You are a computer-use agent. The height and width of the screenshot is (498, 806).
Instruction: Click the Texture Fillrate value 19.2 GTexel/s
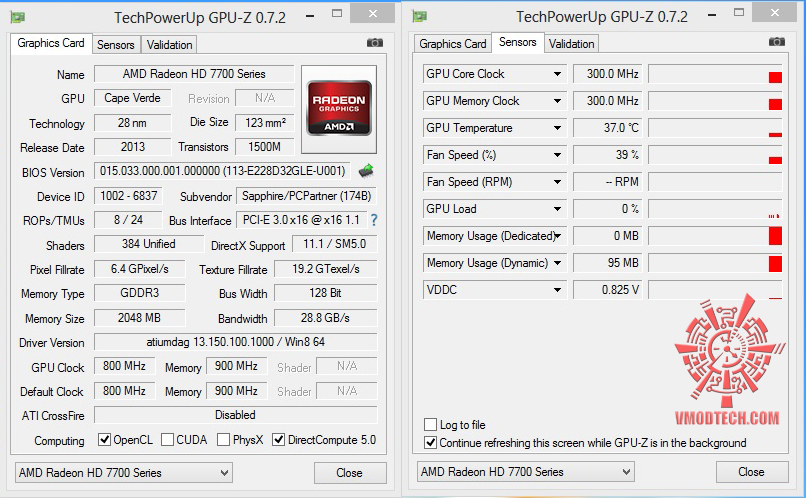click(x=325, y=269)
